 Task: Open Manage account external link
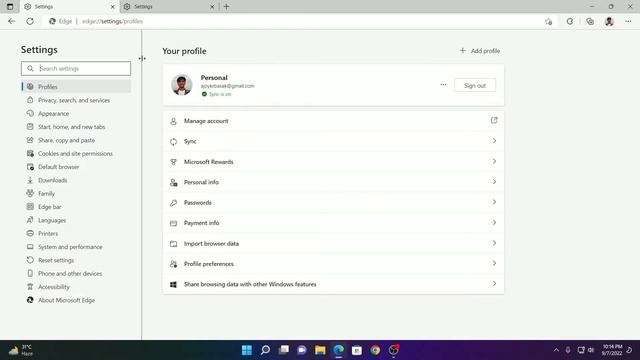333,121
